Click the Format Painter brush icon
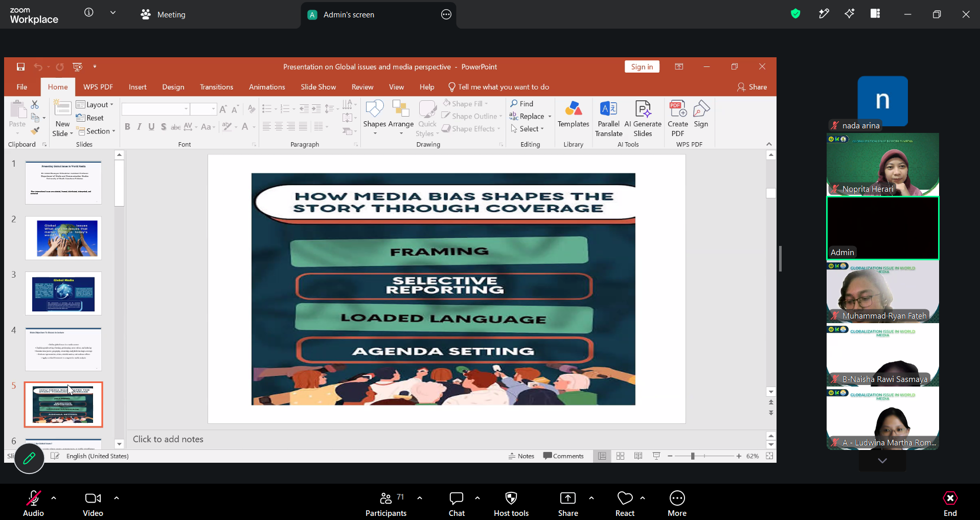 tap(35, 131)
